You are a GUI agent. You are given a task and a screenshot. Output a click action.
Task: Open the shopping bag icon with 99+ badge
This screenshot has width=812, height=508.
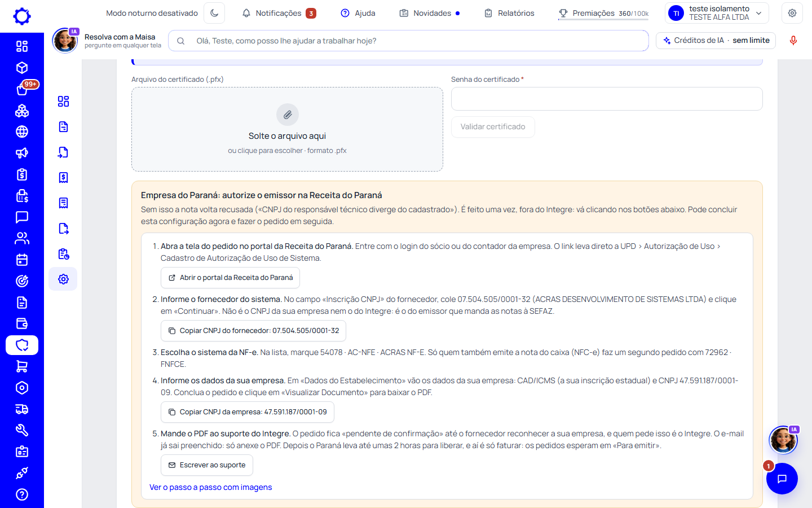tap(22, 89)
